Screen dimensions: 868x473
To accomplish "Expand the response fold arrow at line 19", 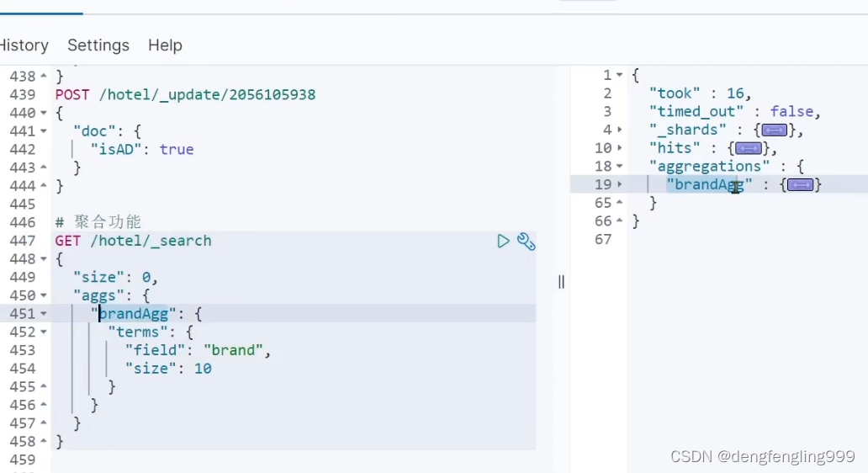I will 620,185.
